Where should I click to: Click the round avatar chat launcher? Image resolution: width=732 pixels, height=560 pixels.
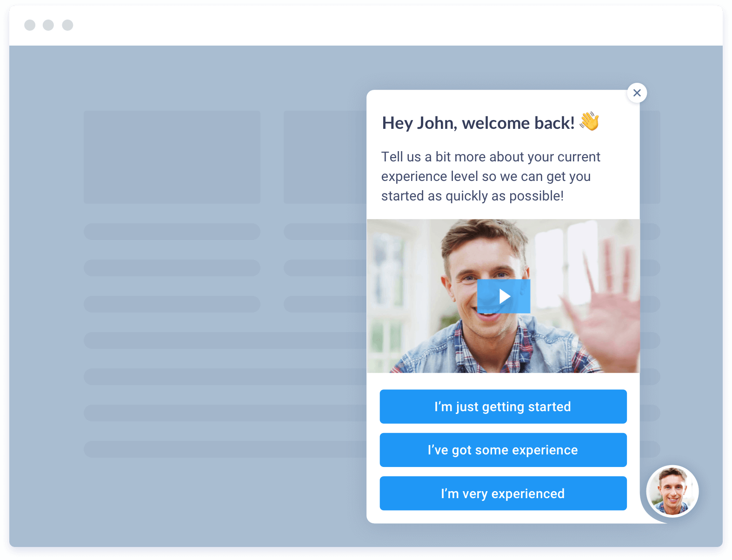click(x=672, y=491)
